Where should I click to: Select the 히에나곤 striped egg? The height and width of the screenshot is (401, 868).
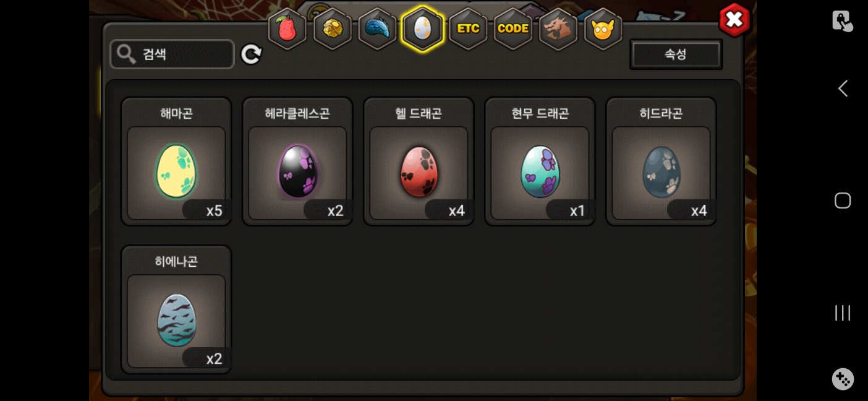point(176,309)
